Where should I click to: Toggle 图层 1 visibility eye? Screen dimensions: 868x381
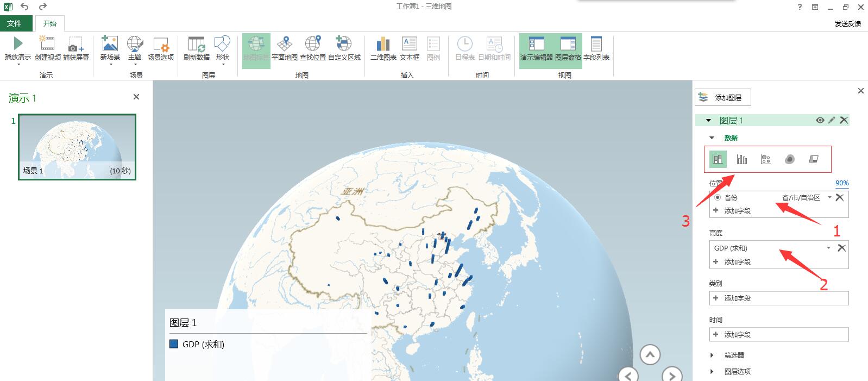tap(820, 120)
